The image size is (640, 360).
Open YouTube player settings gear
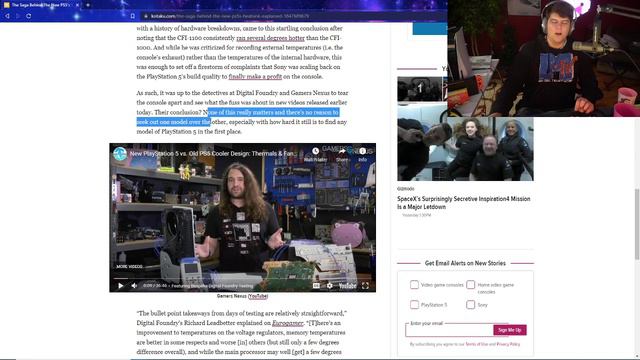(x=329, y=286)
